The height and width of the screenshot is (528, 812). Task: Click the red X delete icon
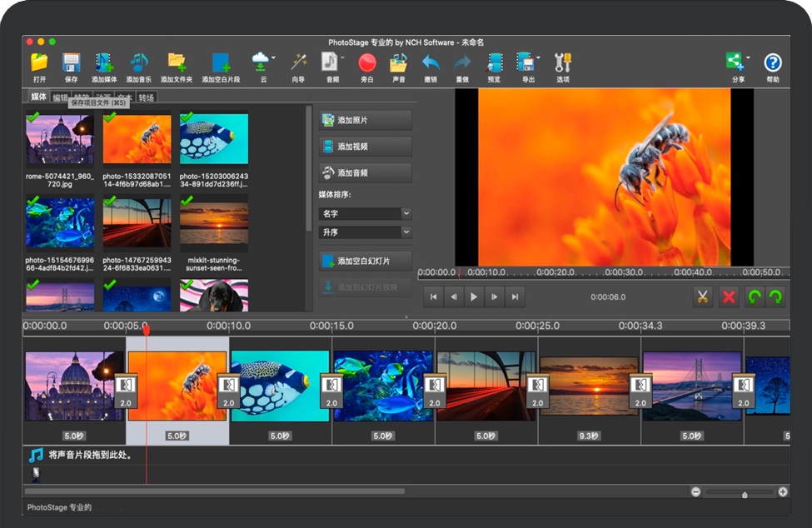click(729, 296)
